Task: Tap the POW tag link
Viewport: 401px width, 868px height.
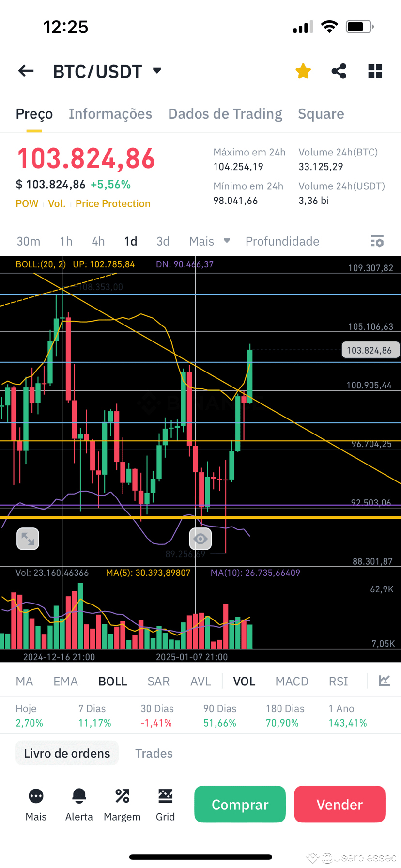Action: pyautogui.click(x=27, y=204)
